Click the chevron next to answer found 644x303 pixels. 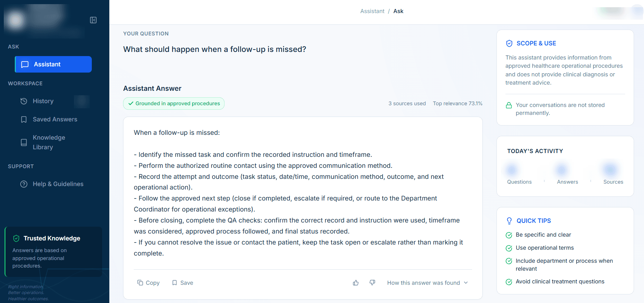pyautogui.click(x=466, y=283)
